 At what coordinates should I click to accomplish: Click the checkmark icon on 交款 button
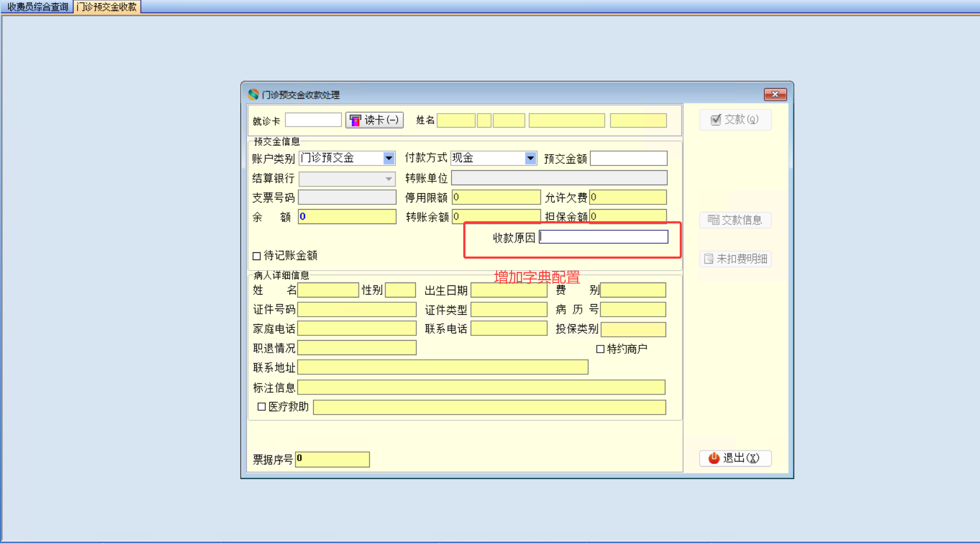coord(715,119)
